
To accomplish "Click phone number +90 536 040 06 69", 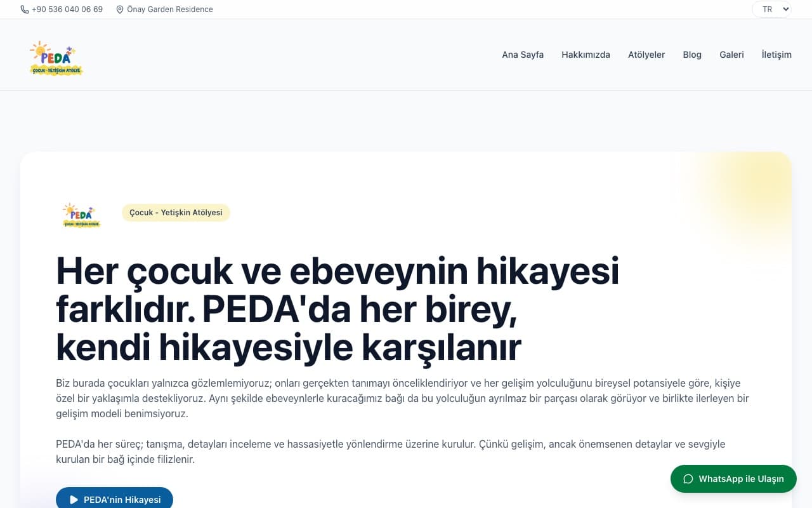I will [67, 10].
